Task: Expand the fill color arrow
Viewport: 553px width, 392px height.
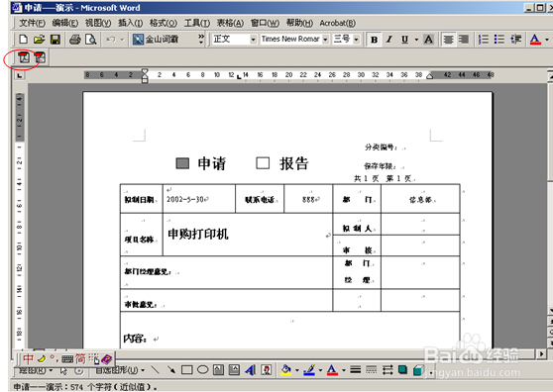Action: [296, 370]
